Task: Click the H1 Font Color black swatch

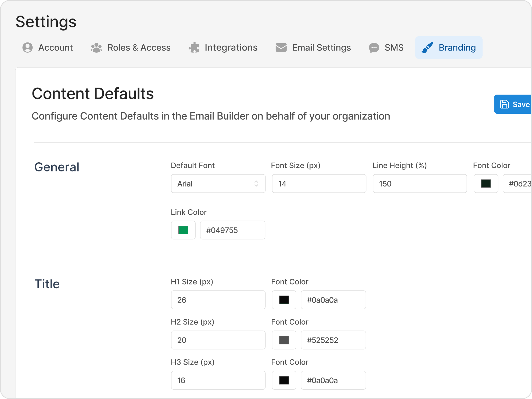Action: tap(284, 300)
